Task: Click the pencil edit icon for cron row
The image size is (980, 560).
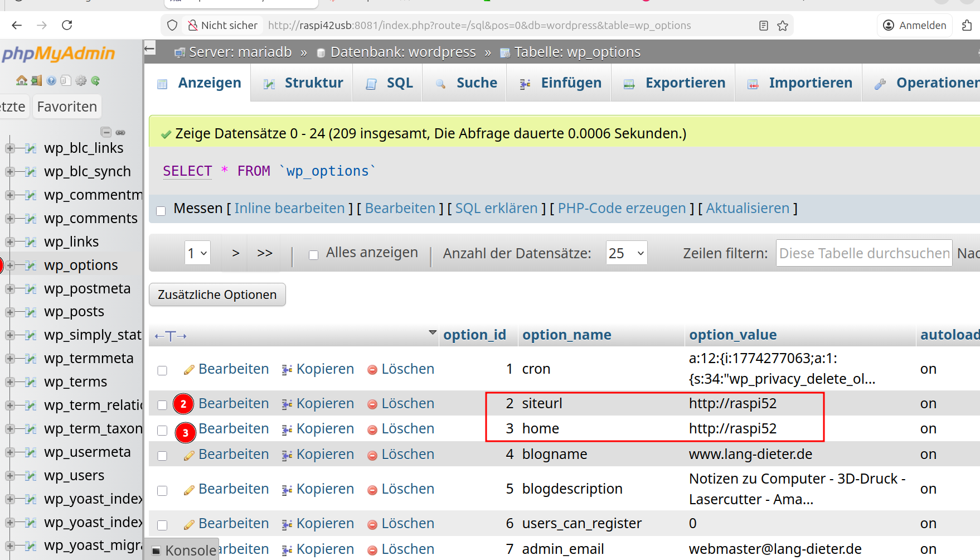Action: pos(189,370)
